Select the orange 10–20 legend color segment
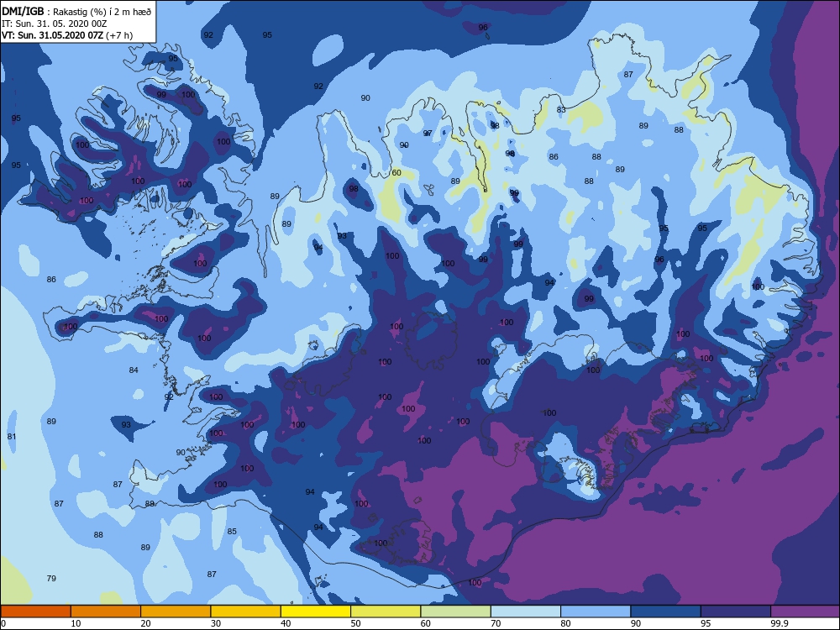Image resolution: width=840 pixels, height=630 pixels. (106, 612)
